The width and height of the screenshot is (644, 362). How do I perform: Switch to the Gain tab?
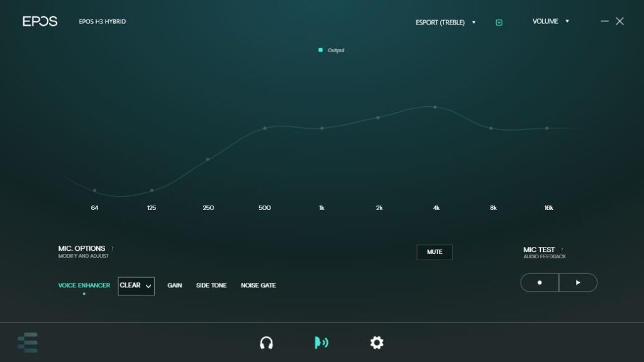point(175,285)
